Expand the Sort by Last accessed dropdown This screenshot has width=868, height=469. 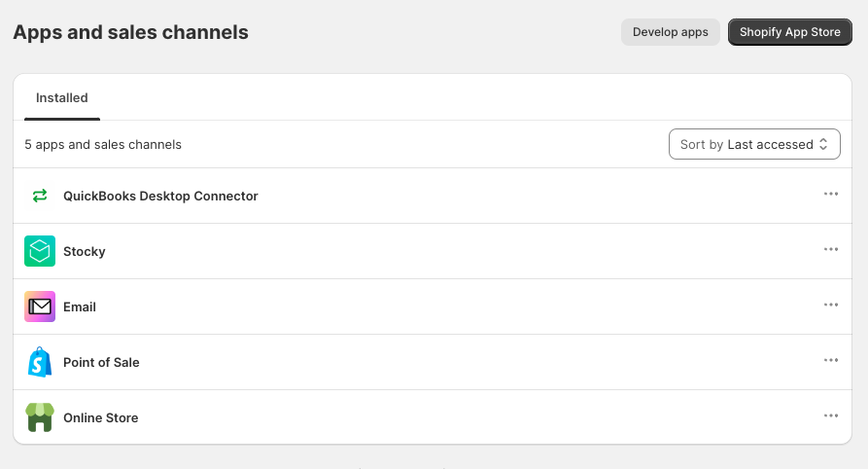[x=754, y=144]
